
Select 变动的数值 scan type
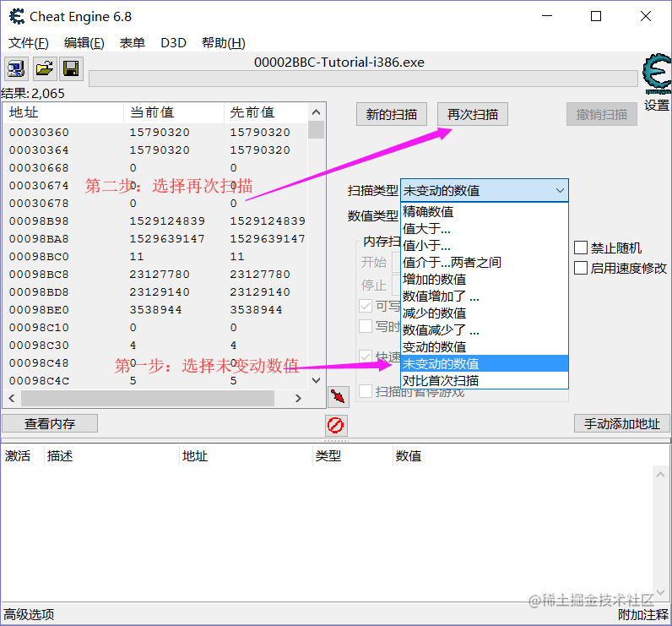pyautogui.click(x=485, y=347)
